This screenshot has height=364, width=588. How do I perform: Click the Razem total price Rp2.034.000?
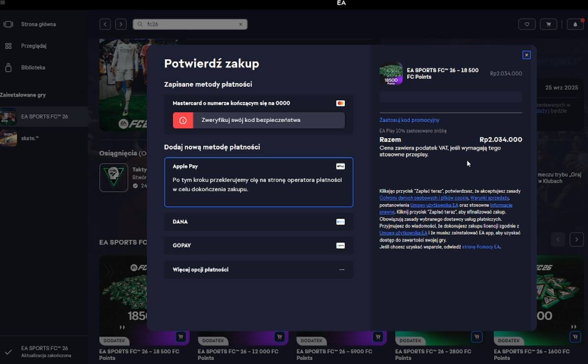(501, 140)
